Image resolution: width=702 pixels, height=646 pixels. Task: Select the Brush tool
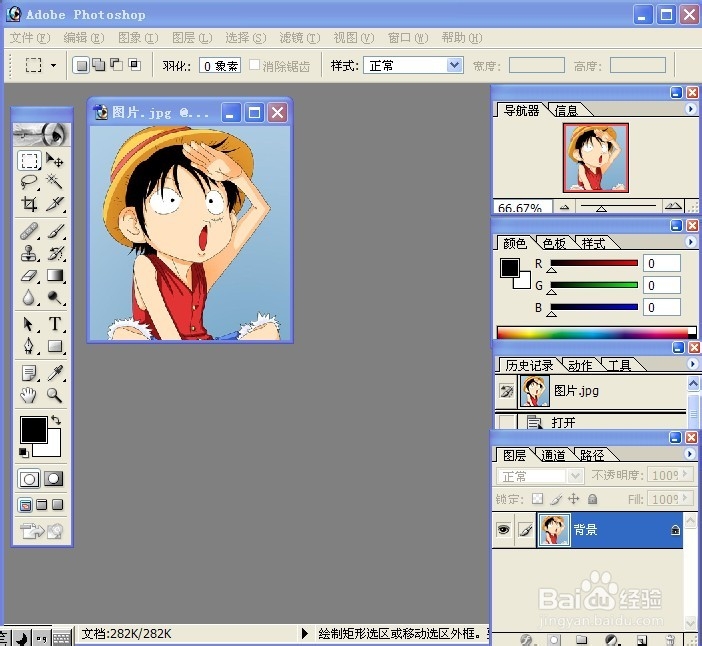pyautogui.click(x=55, y=231)
